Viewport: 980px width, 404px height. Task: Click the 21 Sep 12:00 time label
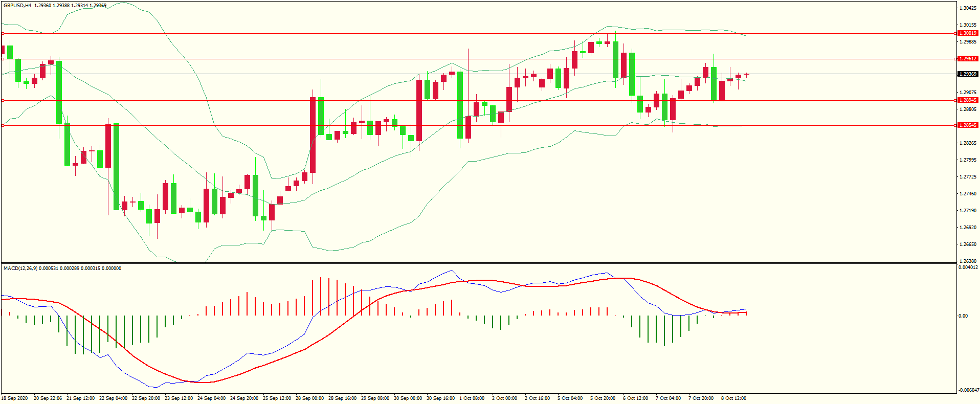coord(81,398)
